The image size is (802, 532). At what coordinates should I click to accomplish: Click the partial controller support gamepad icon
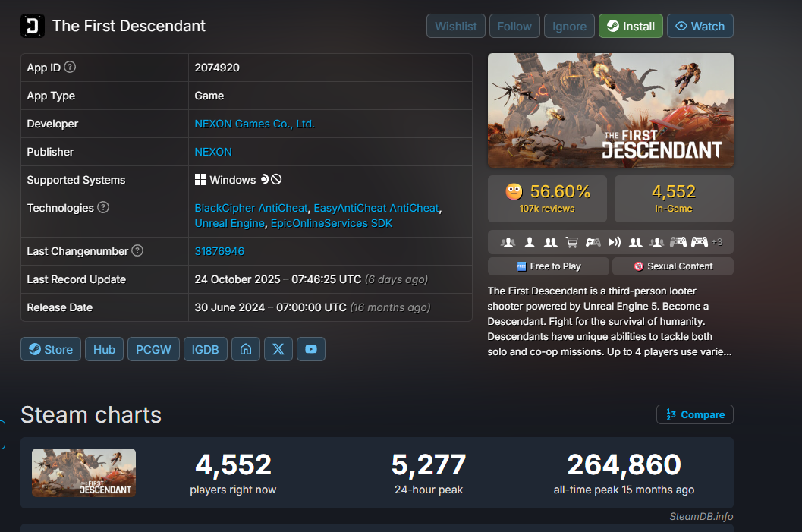[x=593, y=242]
